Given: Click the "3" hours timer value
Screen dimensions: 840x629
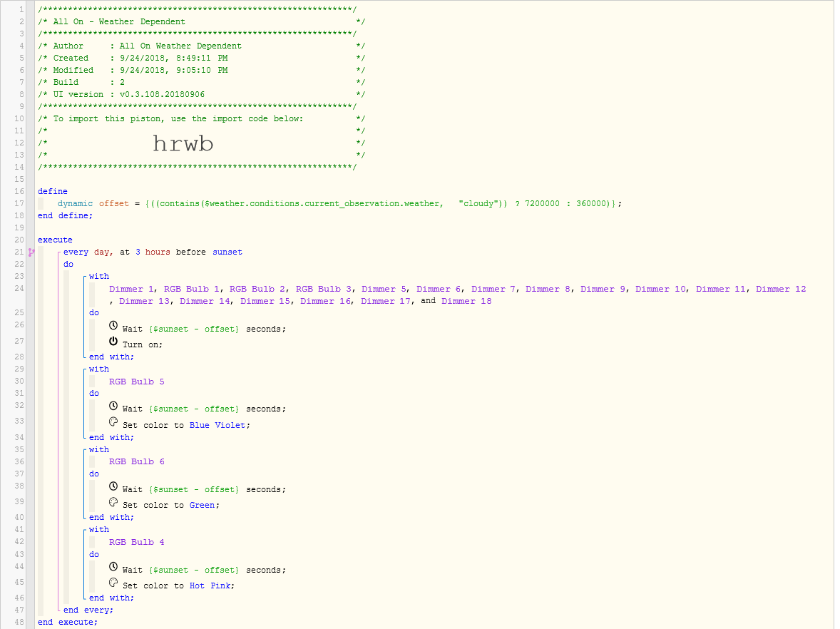Looking at the screenshot, I should pos(138,252).
